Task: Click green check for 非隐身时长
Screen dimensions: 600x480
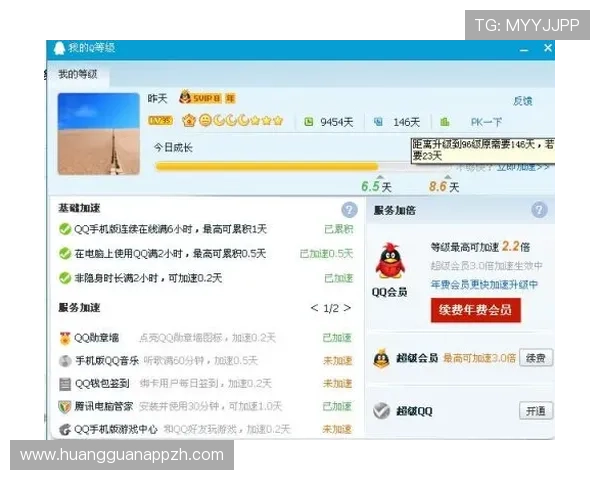Action: 65,278
